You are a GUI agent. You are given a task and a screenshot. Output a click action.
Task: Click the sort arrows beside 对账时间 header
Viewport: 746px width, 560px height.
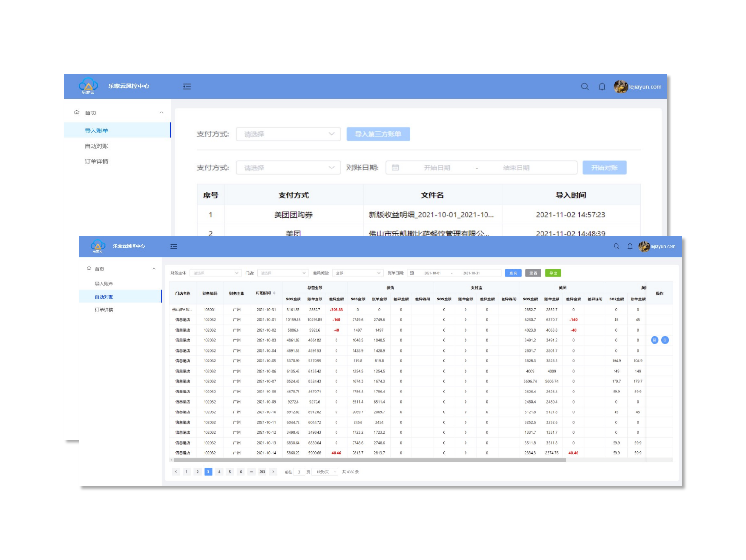pos(274,293)
